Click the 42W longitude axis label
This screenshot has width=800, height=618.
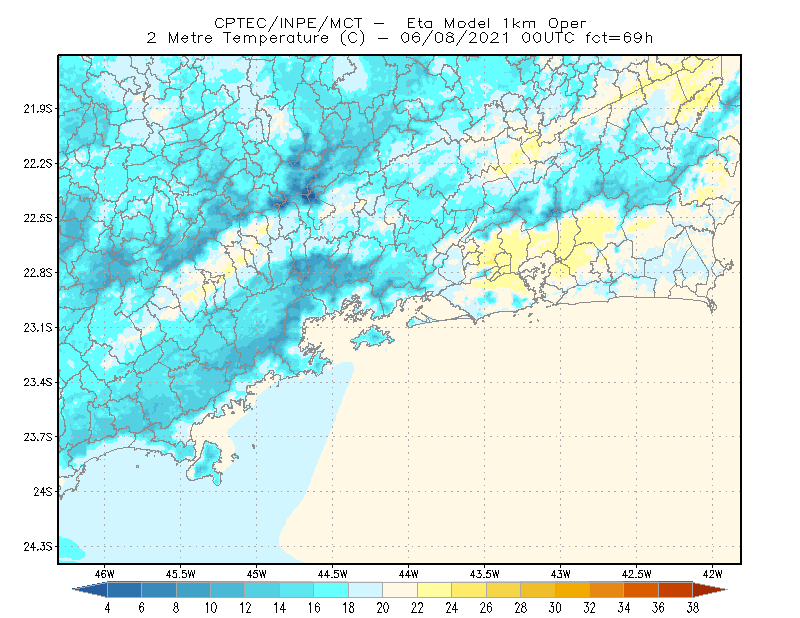click(x=712, y=574)
